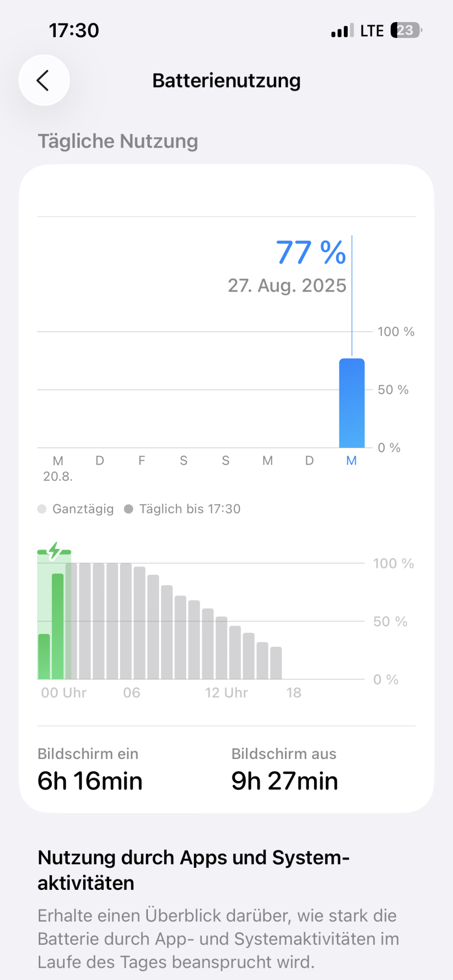Screen dimensions: 453x980
Task: Tap the 17:30 clock in status bar
Action: [74, 30]
